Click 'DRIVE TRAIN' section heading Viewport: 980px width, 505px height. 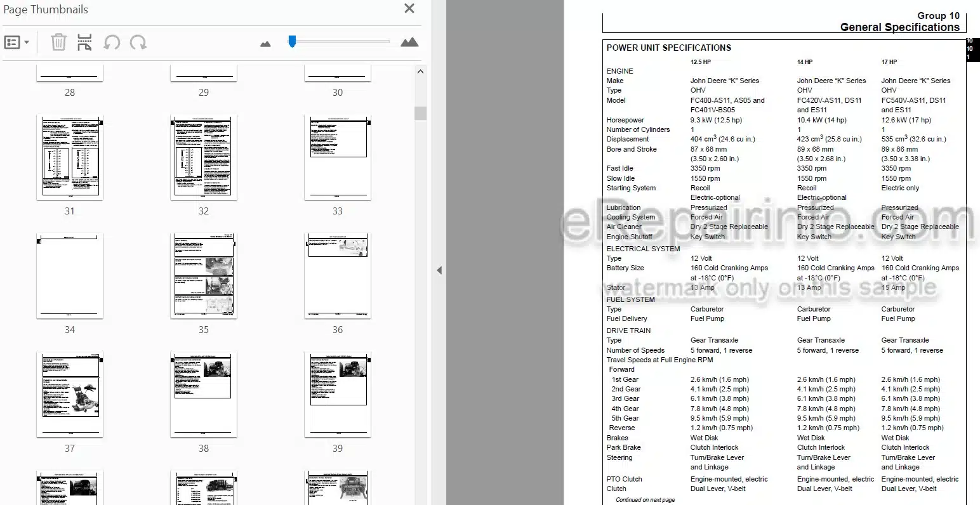point(628,331)
